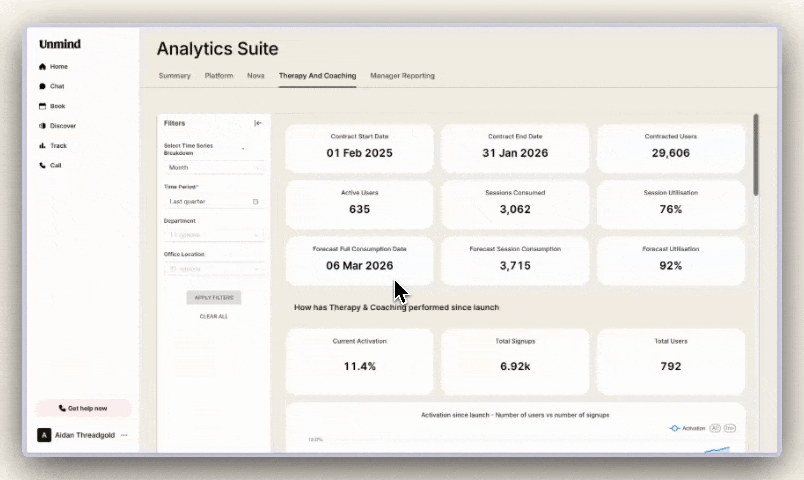Toggle the Inv legend pill on chart
The height and width of the screenshot is (480, 804).
[730, 428]
